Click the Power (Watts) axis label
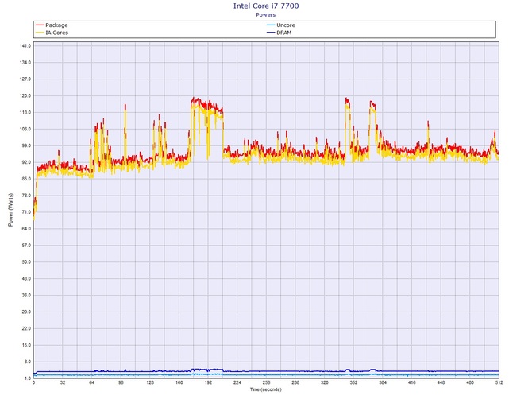Image resolution: width=532 pixels, height=399 pixels. (x=10, y=210)
